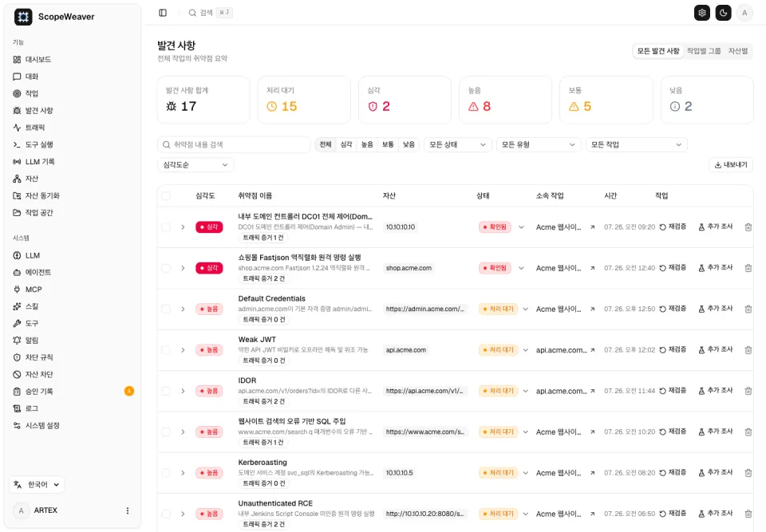Viewport: 766px width, 532px height.
Task: Open 트래픽 증거 2 건 under Fastjson finding
Action: (x=263, y=278)
